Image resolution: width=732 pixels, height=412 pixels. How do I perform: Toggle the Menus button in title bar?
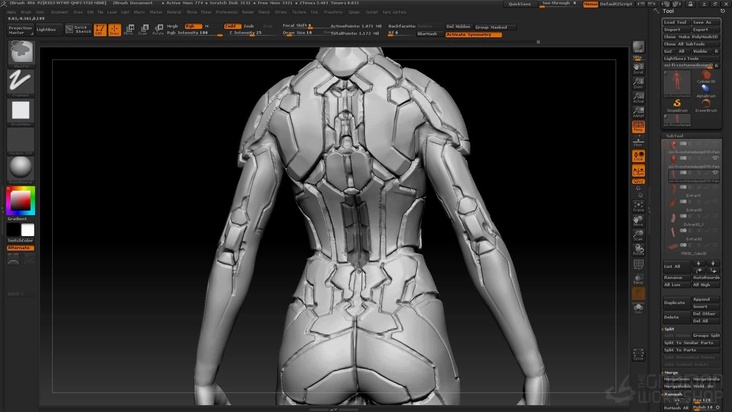(590, 4)
